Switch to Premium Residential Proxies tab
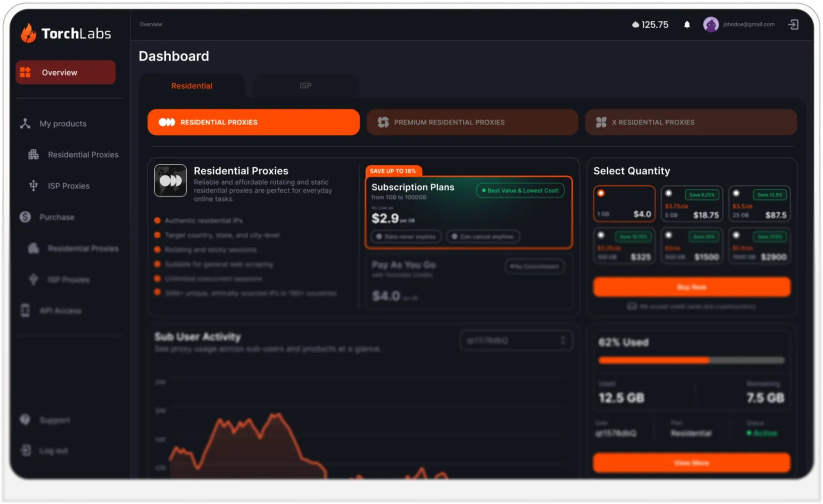Image resolution: width=823 pixels, height=504 pixels. click(x=472, y=122)
